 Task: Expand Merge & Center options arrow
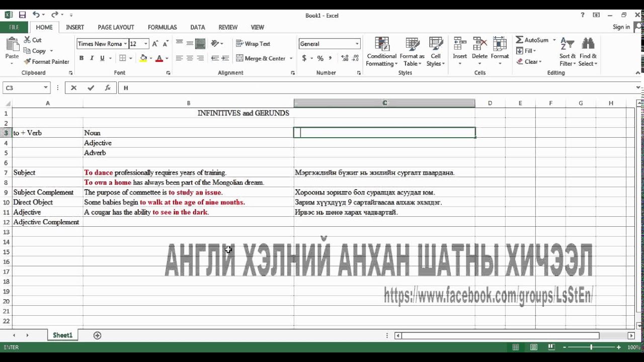click(291, 58)
